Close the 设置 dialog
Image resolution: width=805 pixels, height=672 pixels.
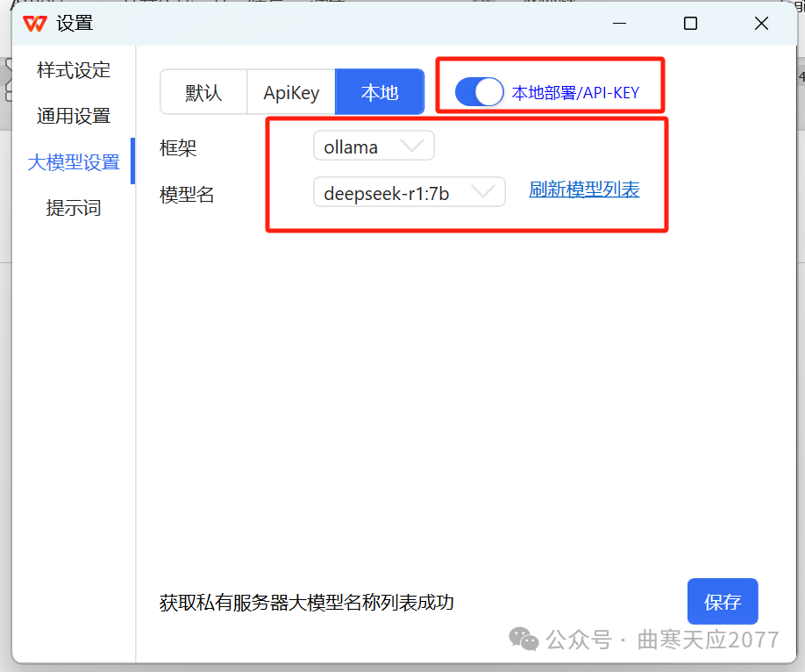coord(761,24)
